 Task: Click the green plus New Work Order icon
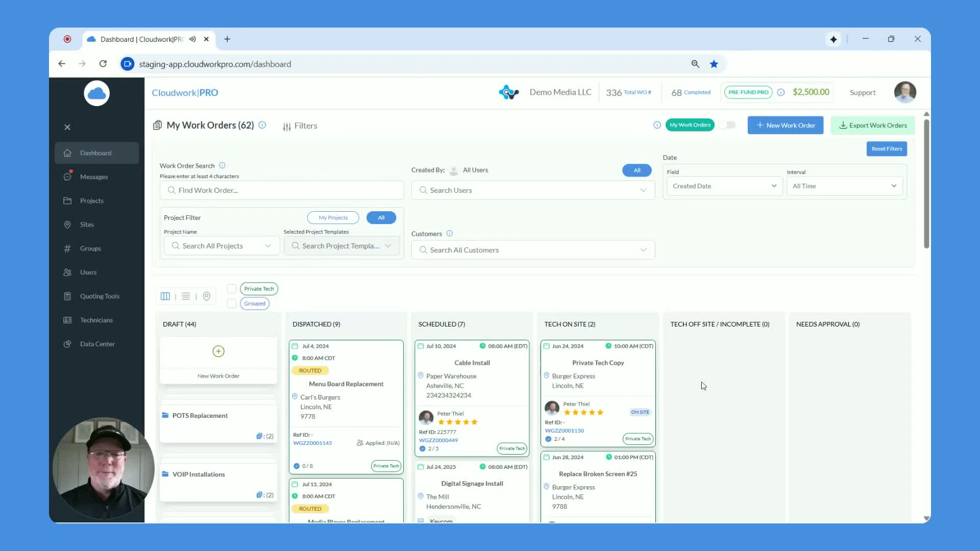click(x=218, y=352)
